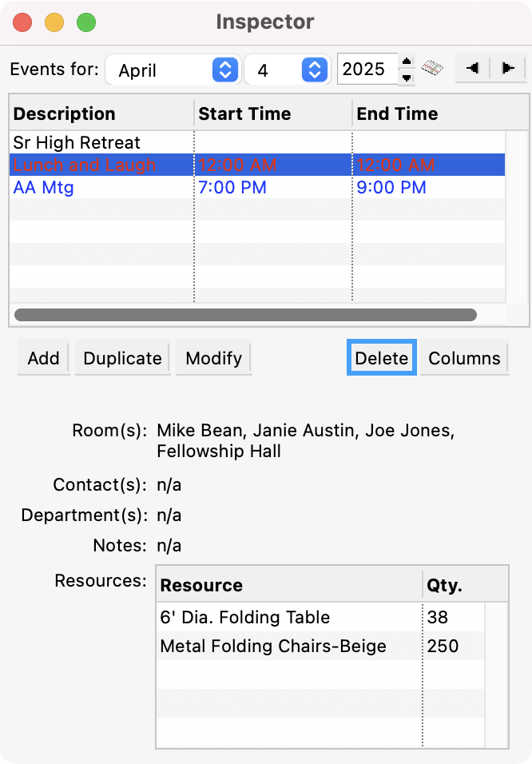Open the calendar picker icon
The height and width of the screenshot is (764, 532).
click(x=432, y=69)
